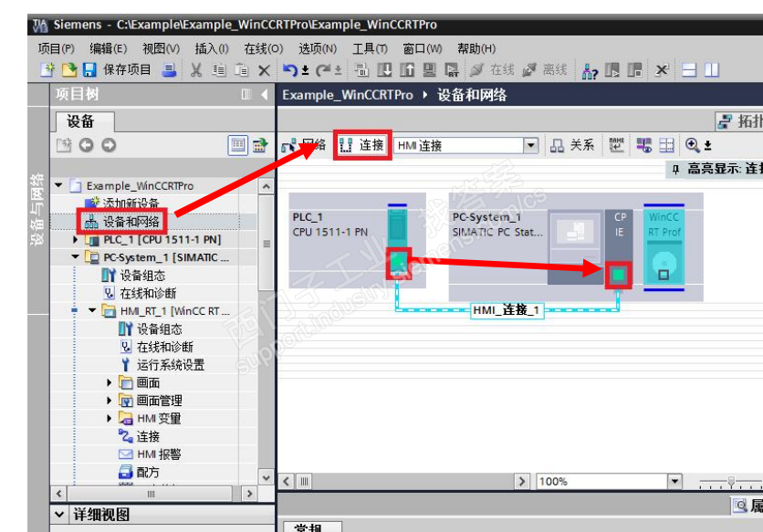Click the Start CPU toolbar icon
This screenshot has width=763, height=532.
[612, 70]
